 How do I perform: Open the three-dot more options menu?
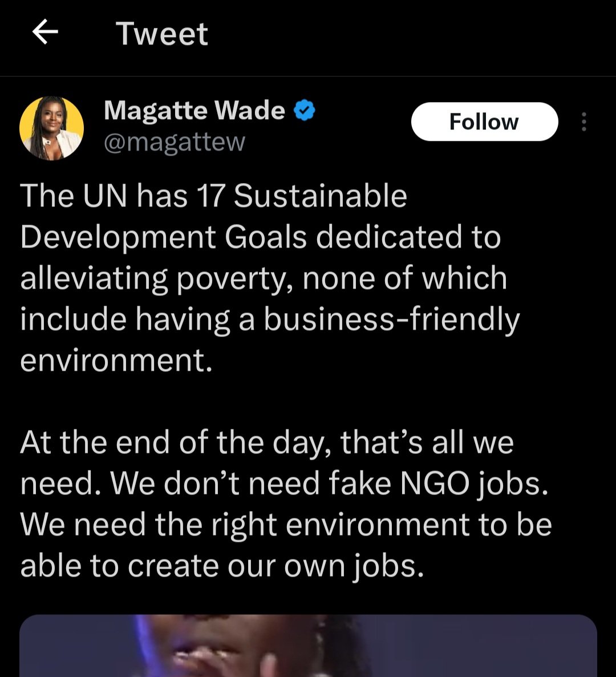point(583,121)
